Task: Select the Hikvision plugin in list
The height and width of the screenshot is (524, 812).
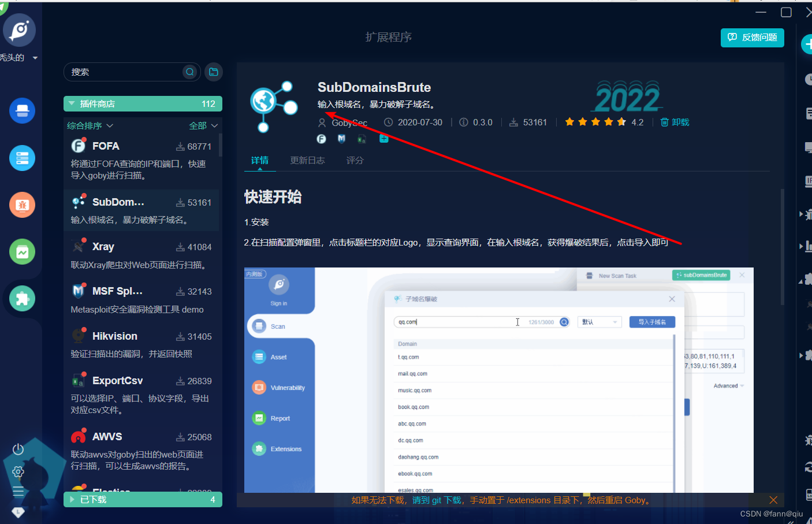Action: click(141, 344)
